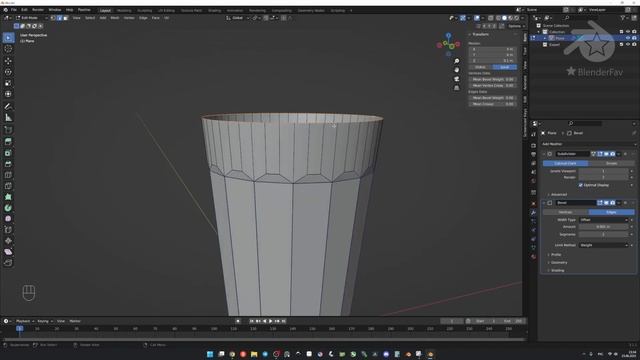This screenshot has width=640, height=360.
Task: Select Catmull-Clark subdivision type
Action: pyautogui.click(x=565, y=163)
